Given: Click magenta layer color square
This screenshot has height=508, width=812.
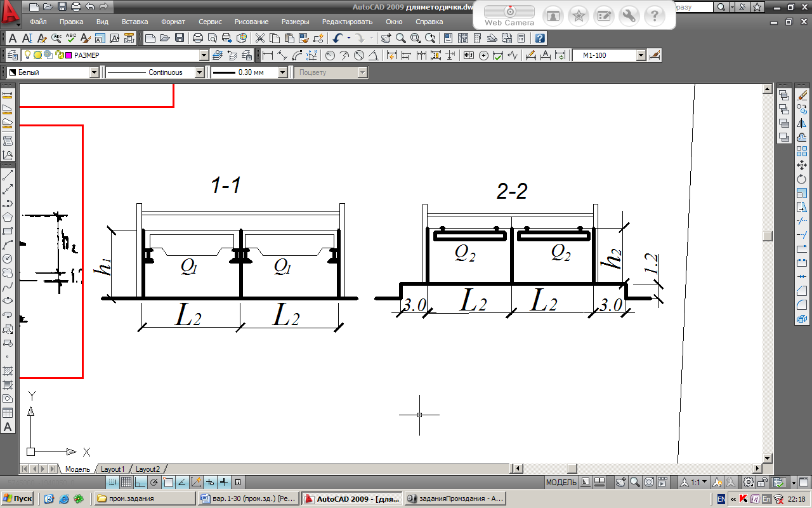Looking at the screenshot, I should (69, 55).
